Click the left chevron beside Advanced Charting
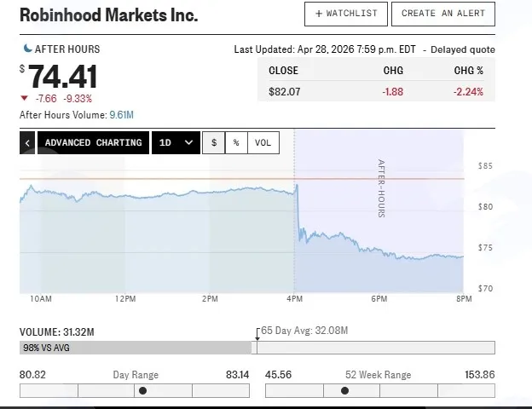532x409 pixels. (x=27, y=143)
